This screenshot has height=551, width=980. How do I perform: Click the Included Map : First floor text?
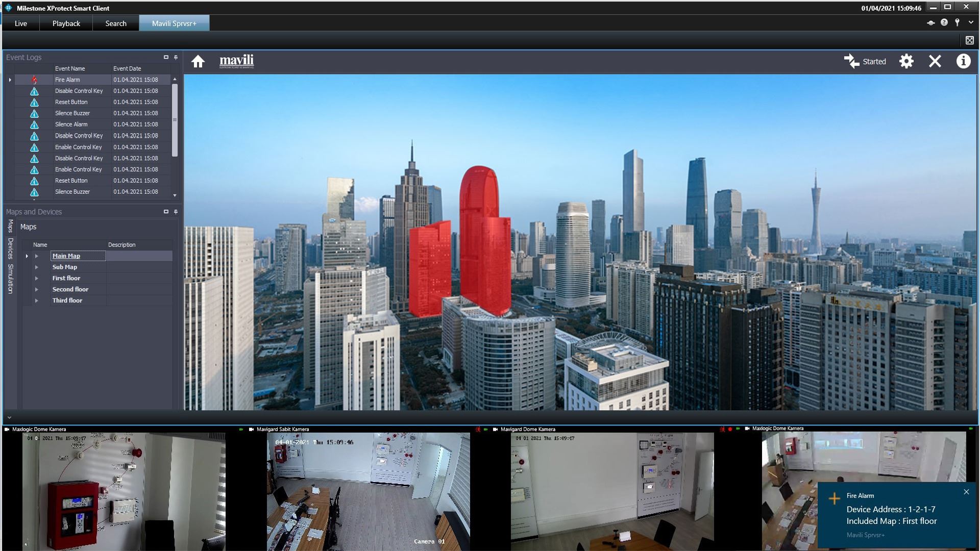click(892, 521)
